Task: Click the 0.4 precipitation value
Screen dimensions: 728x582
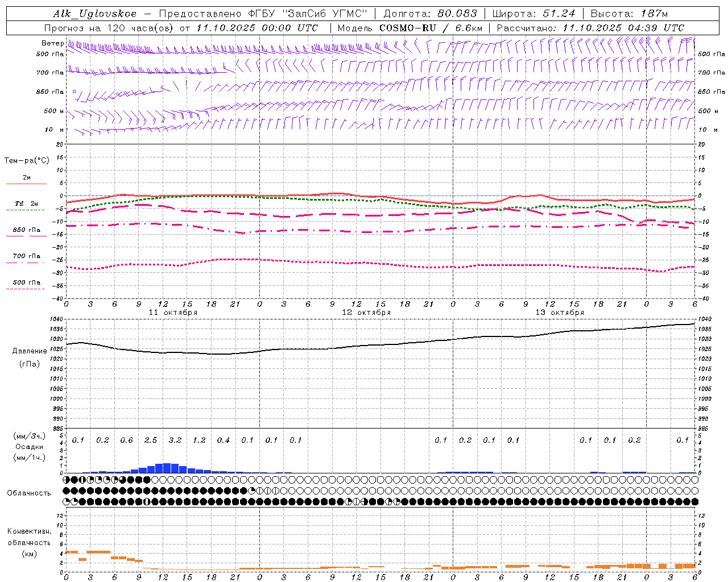Action: point(224,440)
